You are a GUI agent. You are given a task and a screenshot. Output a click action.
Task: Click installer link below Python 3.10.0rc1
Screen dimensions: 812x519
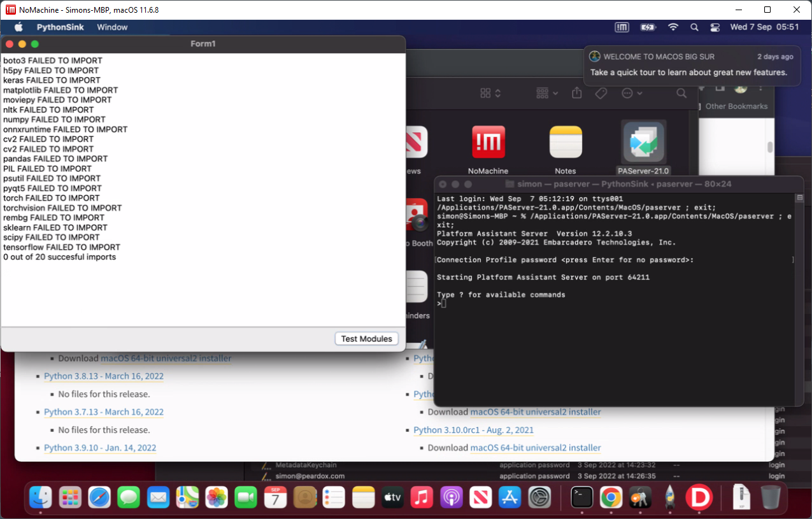coord(536,448)
